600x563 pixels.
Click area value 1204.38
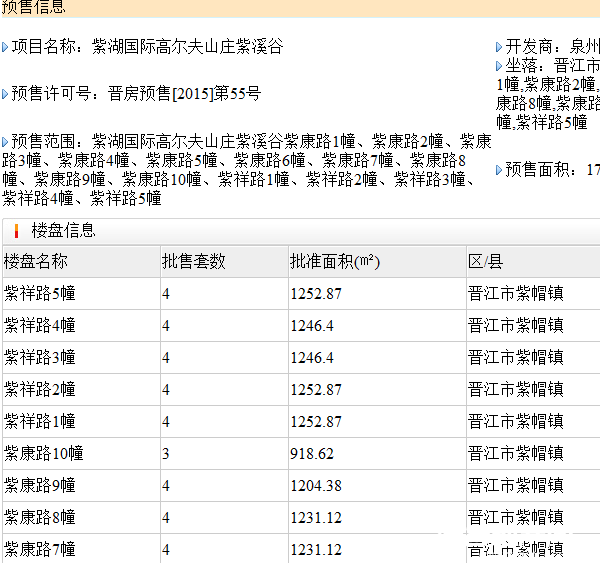pos(316,486)
